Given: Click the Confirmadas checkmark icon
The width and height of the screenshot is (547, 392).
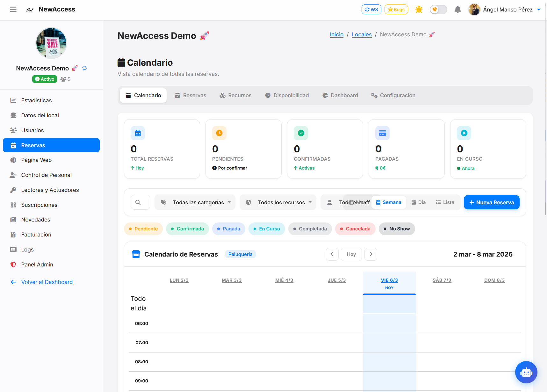Looking at the screenshot, I should [x=301, y=133].
